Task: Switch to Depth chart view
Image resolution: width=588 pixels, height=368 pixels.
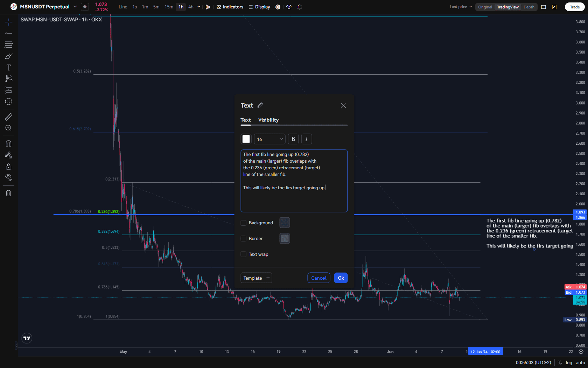Action: [x=529, y=7]
